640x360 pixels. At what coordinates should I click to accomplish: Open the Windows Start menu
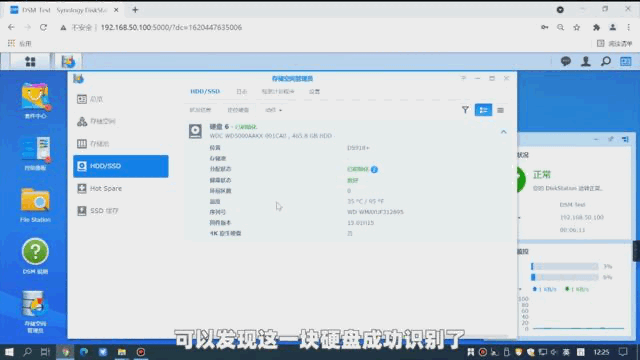tap(9, 352)
